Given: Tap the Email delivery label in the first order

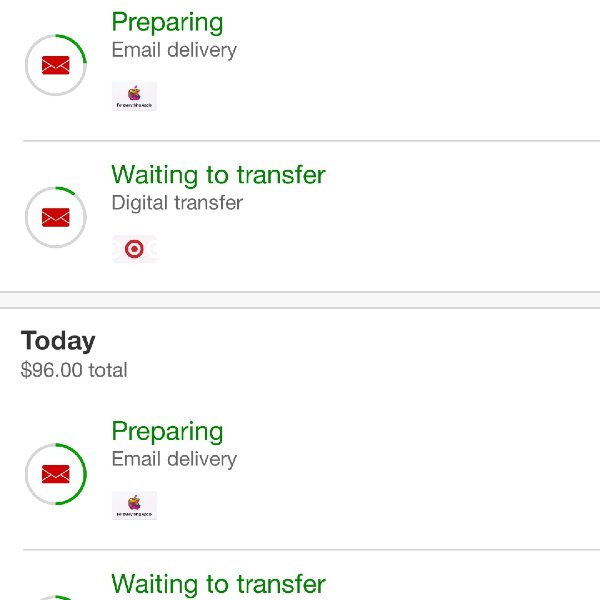Looking at the screenshot, I should (x=174, y=51).
